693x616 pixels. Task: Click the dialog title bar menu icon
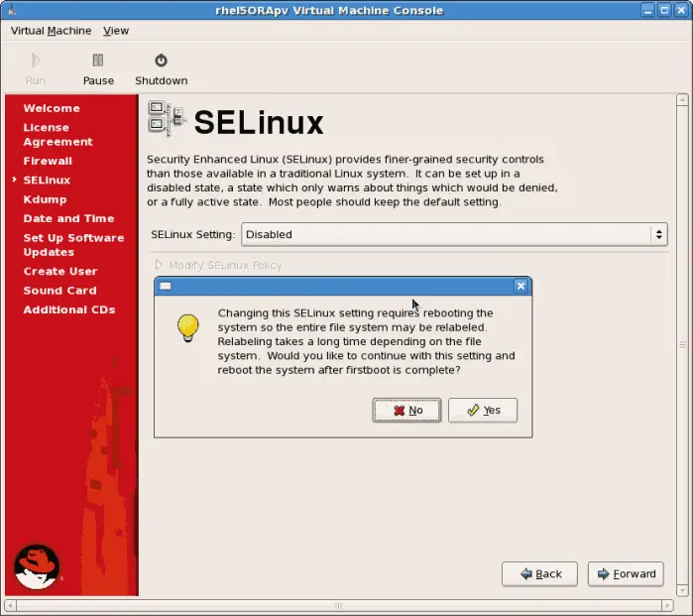tap(166, 286)
